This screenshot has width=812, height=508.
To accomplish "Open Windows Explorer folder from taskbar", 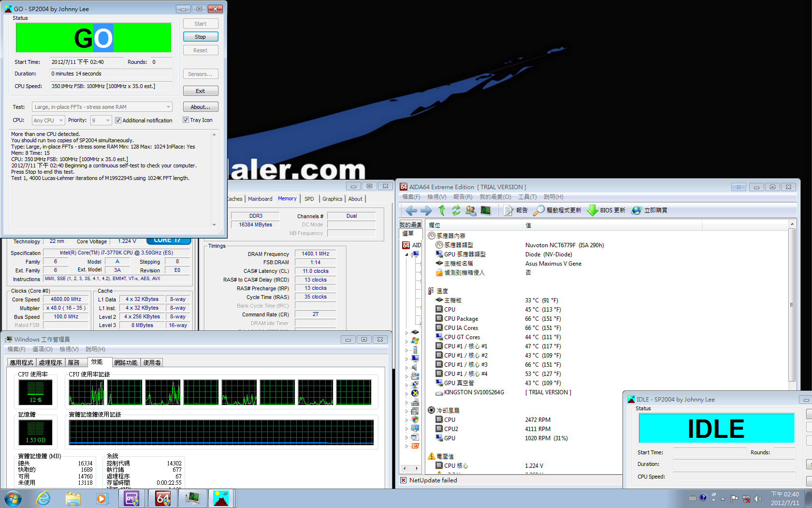I will click(73, 498).
